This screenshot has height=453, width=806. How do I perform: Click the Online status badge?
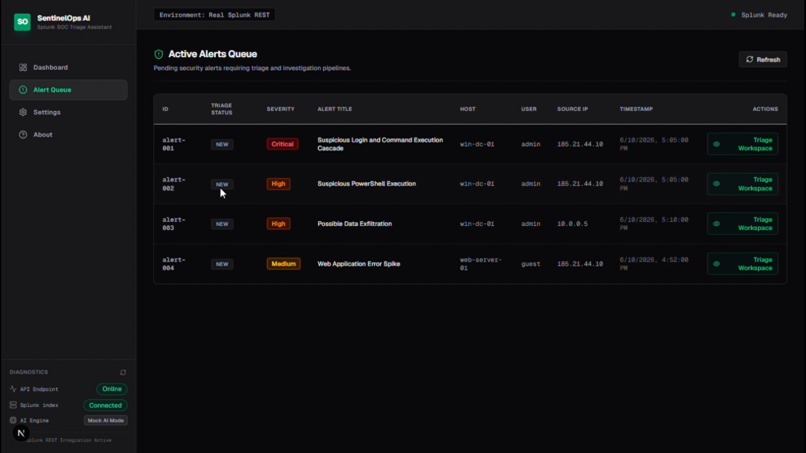click(112, 389)
